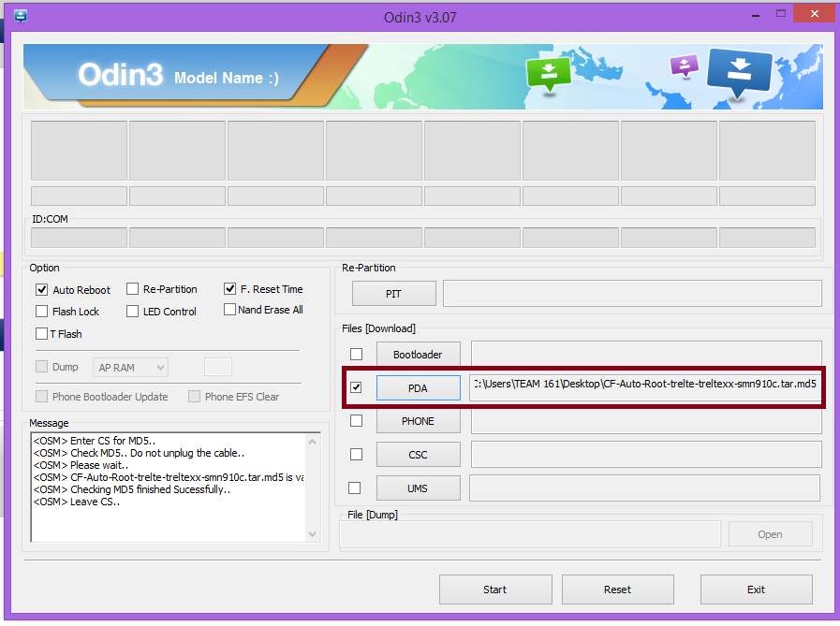This screenshot has height=626, width=840.
Task: Click the Message log scroll down arrow
Action: [x=313, y=534]
